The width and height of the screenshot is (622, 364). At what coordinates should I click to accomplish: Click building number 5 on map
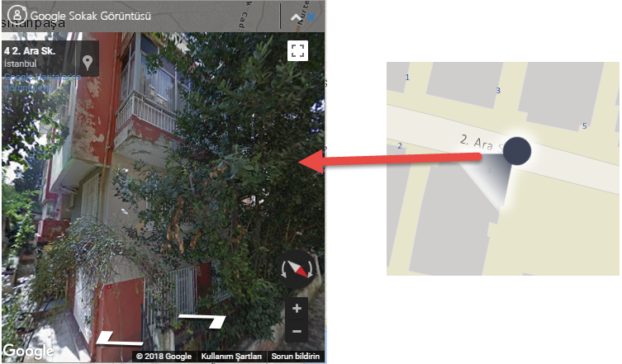click(584, 126)
